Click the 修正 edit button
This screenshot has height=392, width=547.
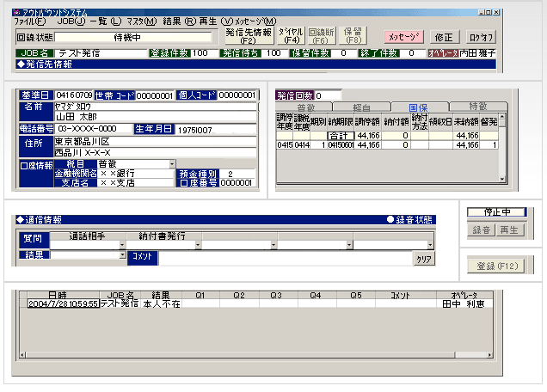(443, 37)
